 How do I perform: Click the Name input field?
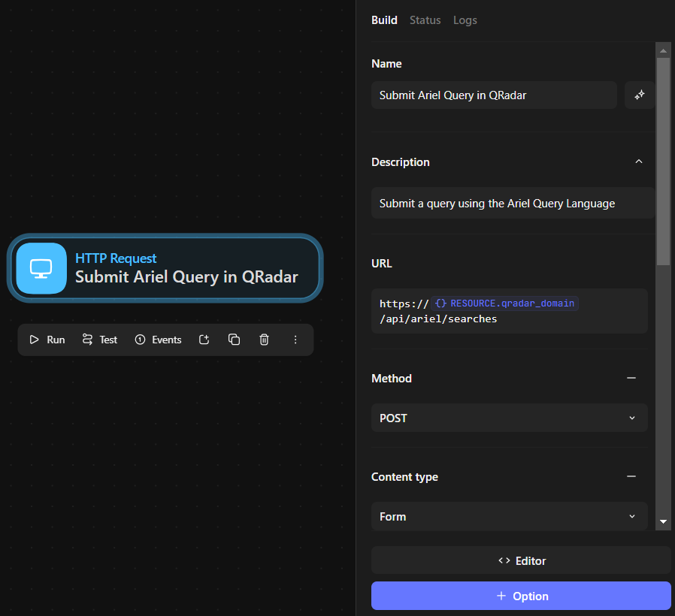point(494,95)
